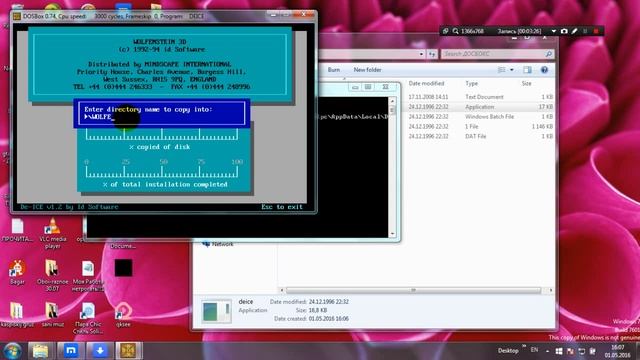640x360 pixels.
Task: Click the recorder zoom magnifier icon
Action: tap(455, 31)
